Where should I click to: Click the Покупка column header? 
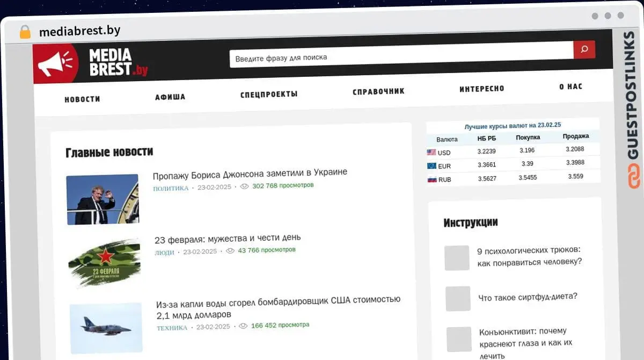528,138
